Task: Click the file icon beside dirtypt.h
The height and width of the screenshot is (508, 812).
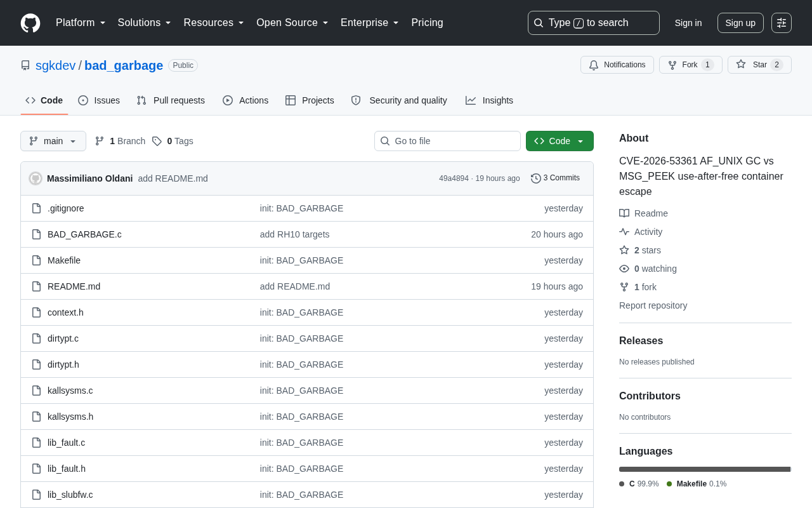Action: (x=37, y=364)
